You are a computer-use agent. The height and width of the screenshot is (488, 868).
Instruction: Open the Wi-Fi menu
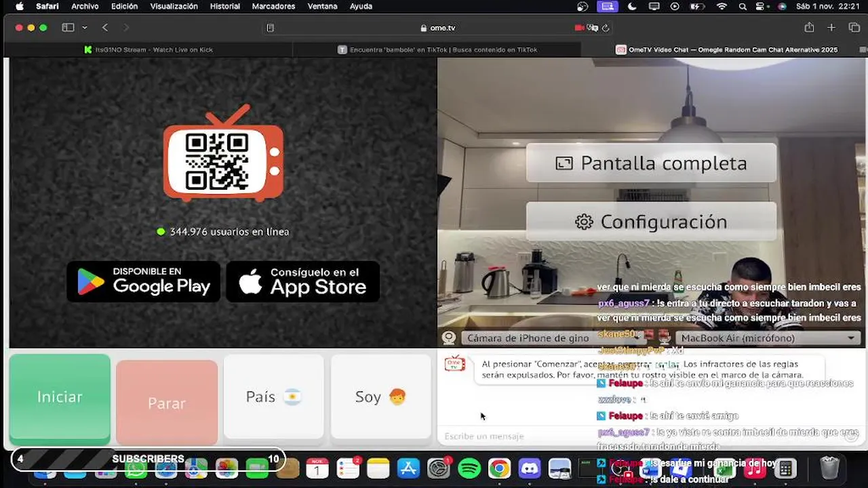[x=722, y=6]
